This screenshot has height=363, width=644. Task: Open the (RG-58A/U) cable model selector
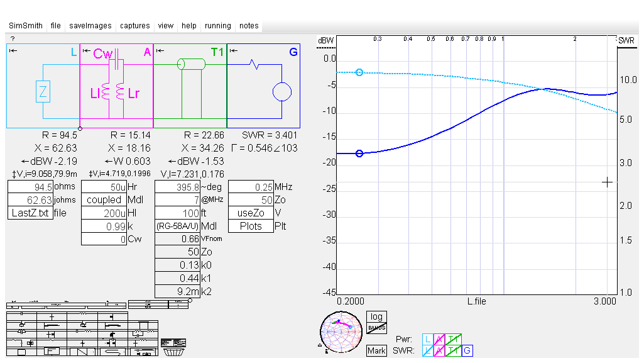[x=177, y=226]
